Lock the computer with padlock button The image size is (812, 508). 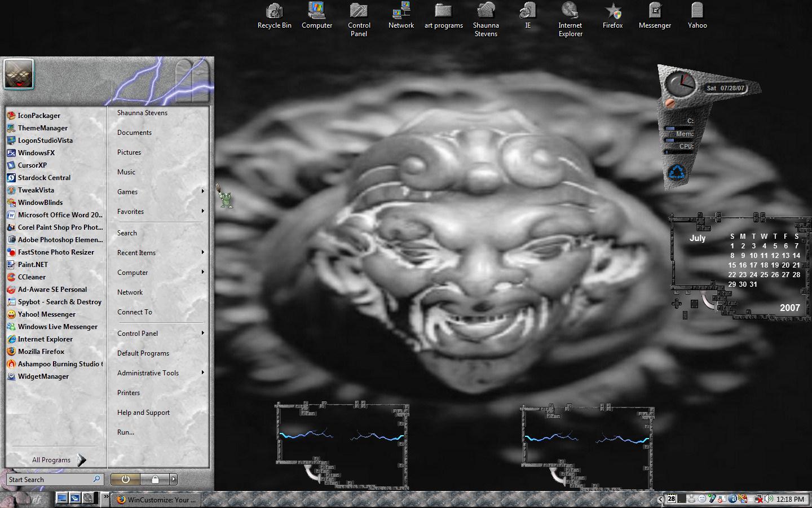point(155,479)
